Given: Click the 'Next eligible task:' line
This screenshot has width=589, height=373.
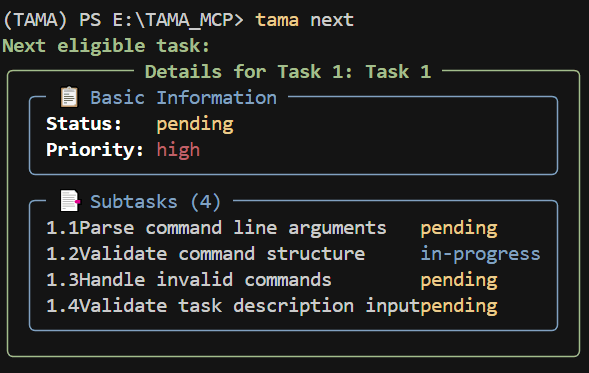Looking at the screenshot, I should (x=106, y=46).
